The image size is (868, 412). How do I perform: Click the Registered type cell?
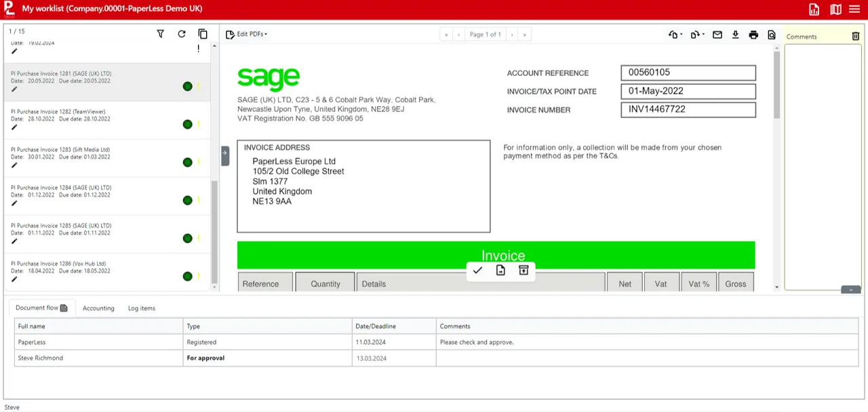pos(267,342)
